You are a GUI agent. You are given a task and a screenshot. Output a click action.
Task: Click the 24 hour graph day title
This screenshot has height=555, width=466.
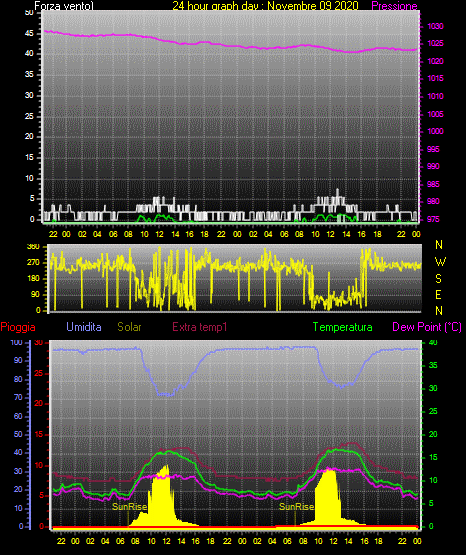click(x=265, y=6)
